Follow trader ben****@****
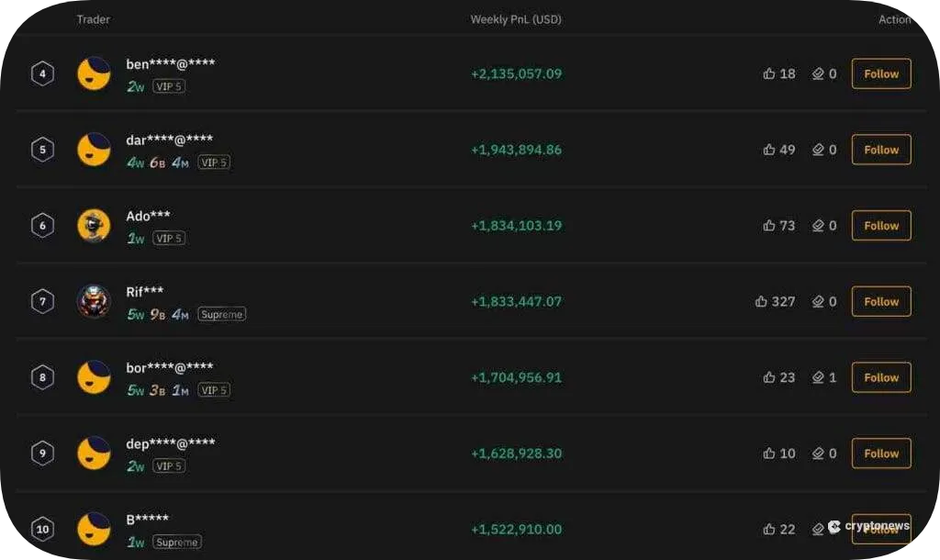Screen dimensions: 940x560 pyautogui.click(x=879, y=73)
